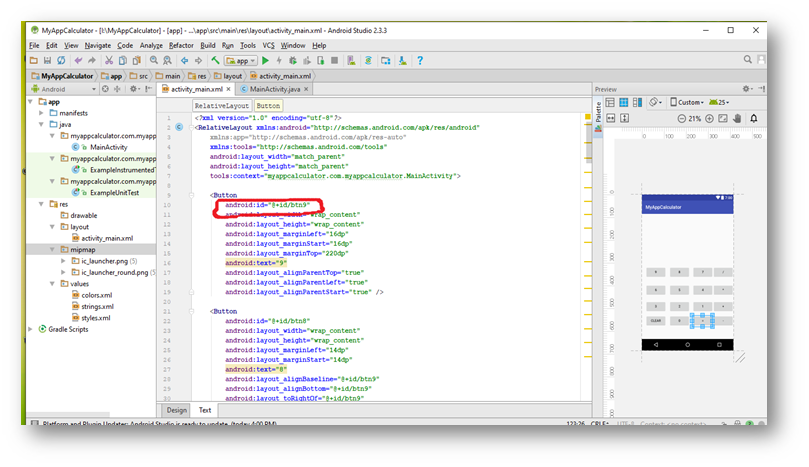Screen dimensions: 809x467
Task: Open the Refactor menu
Action: [x=181, y=45]
